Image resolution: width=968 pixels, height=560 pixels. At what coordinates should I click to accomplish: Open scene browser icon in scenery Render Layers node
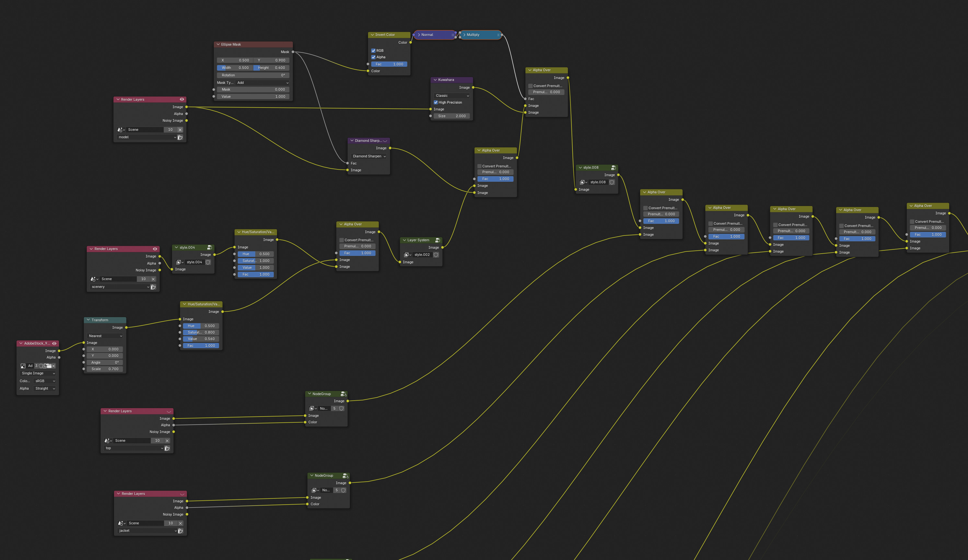(x=95, y=279)
